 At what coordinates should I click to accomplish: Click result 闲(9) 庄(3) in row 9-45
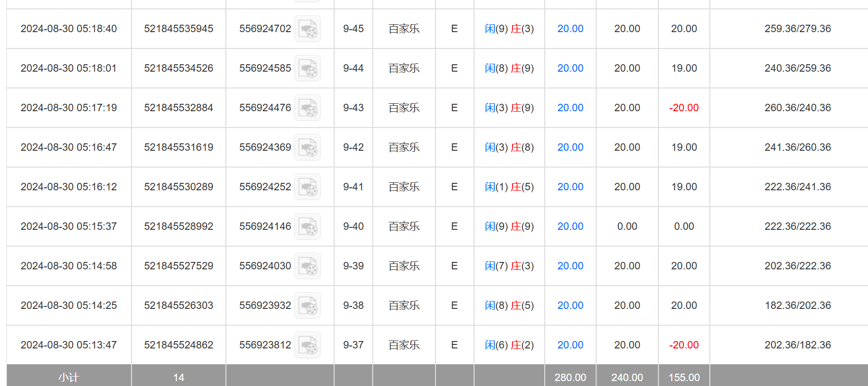[x=509, y=29]
